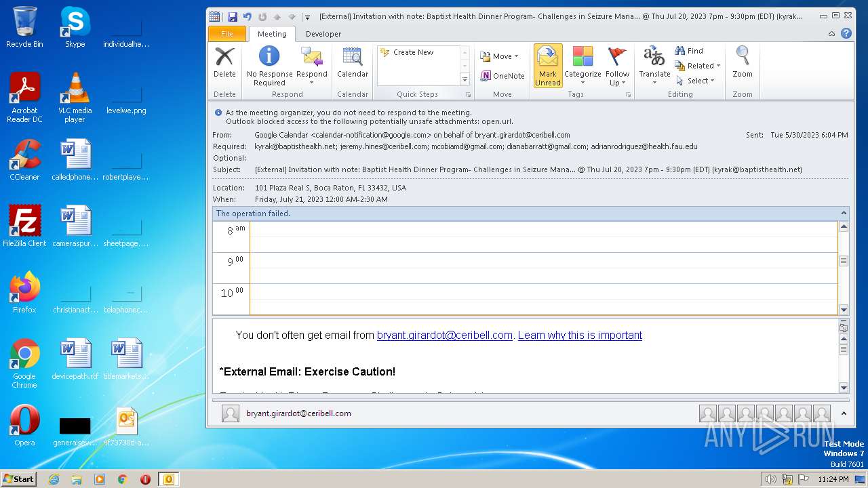The image size is (868, 488).
Task: Undo with the quick access arrow
Action: pyautogui.click(x=247, y=17)
